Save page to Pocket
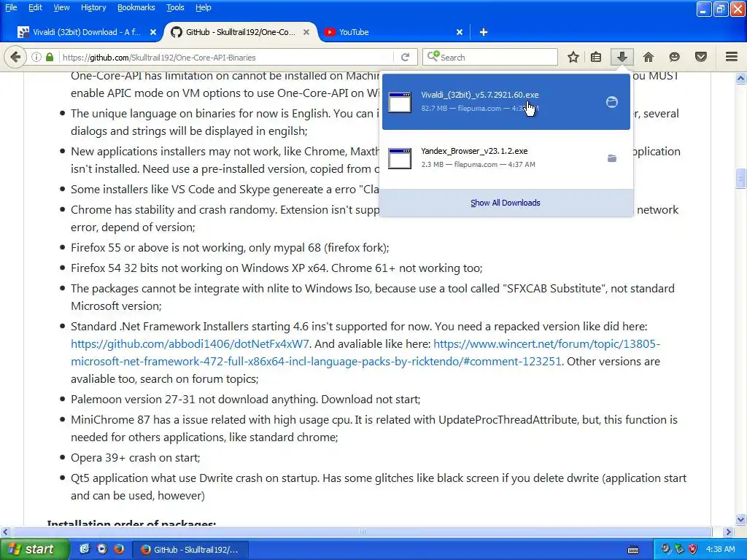The image size is (747, 560). pyautogui.click(x=701, y=57)
